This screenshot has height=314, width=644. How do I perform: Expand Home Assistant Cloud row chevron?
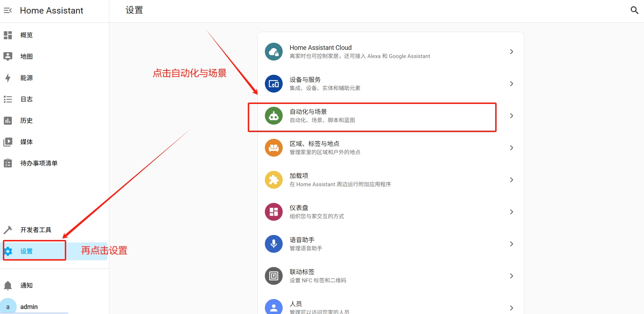point(512,52)
